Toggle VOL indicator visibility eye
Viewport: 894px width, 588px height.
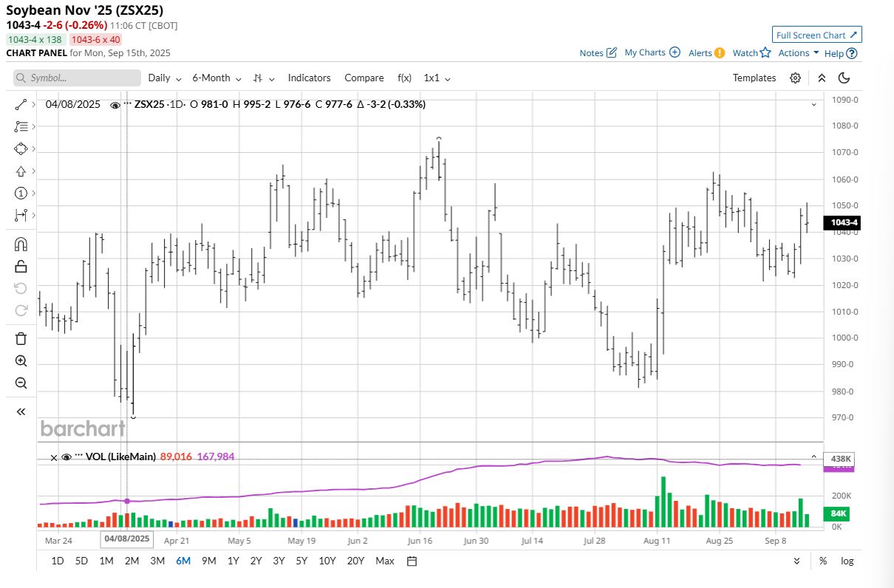coord(66,457)
